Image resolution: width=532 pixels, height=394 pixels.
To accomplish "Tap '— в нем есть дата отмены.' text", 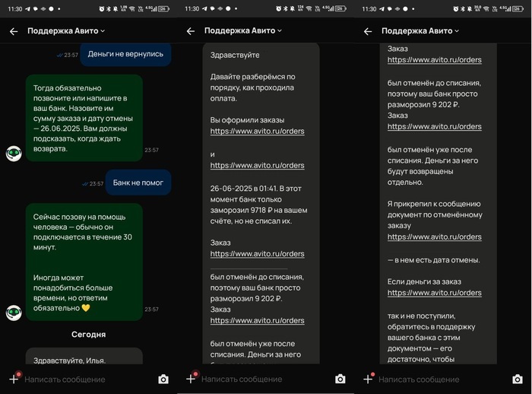I will coord(434,260).
